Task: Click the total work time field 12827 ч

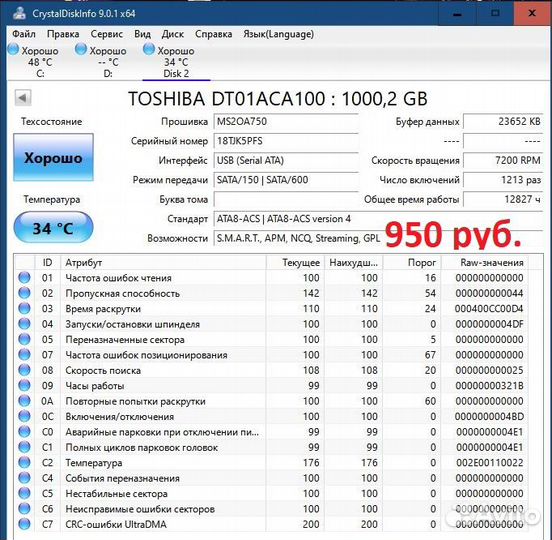Action: point(503,200)
